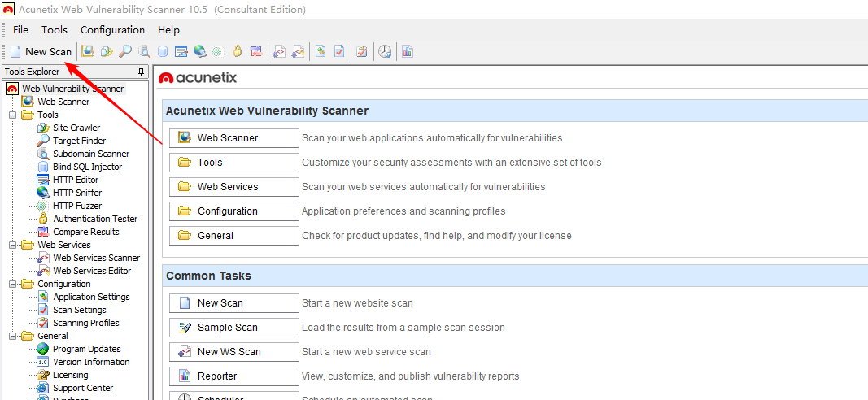This screenshot has height=400, width=868.
Task: Click the Authentication Tester padlock toolbar icon
Action: [x=237, y=51]
